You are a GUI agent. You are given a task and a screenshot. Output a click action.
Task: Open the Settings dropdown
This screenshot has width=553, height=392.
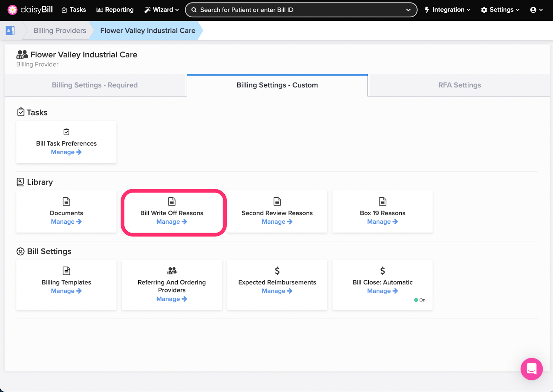500,10
